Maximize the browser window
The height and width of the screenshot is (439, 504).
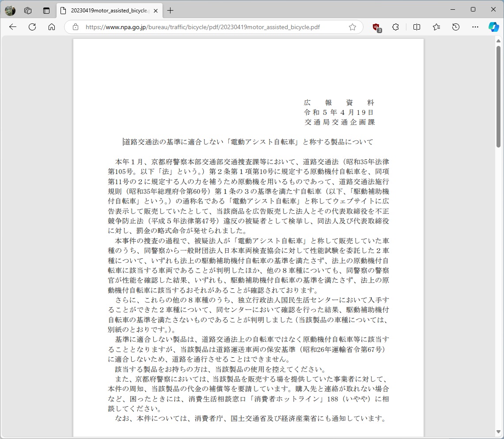pyautogui.click(x=473, y=9)
